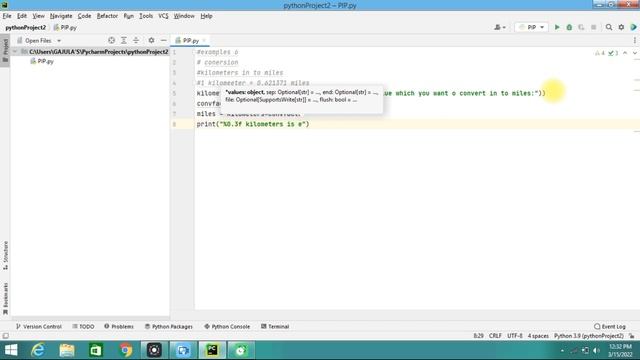Open the Window menu
The image size is (640, 360).
coord(184,16)
